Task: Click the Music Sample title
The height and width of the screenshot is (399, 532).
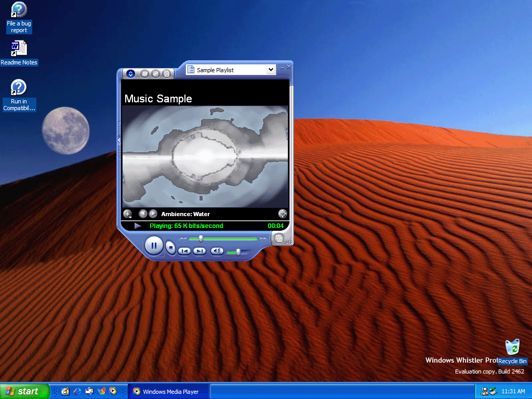Action: click(158, 99)
